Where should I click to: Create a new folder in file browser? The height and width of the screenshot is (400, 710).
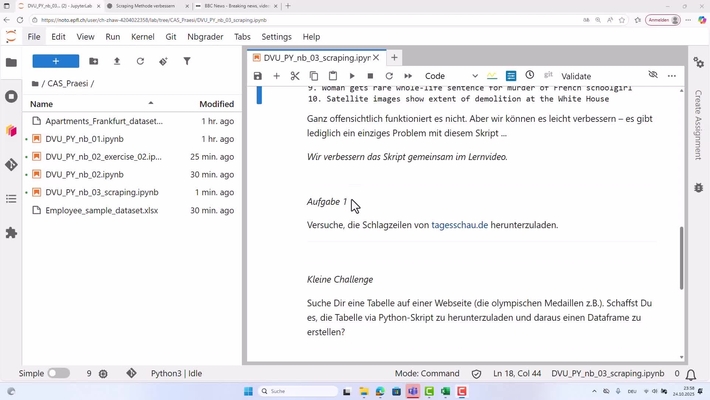point(94,61)
